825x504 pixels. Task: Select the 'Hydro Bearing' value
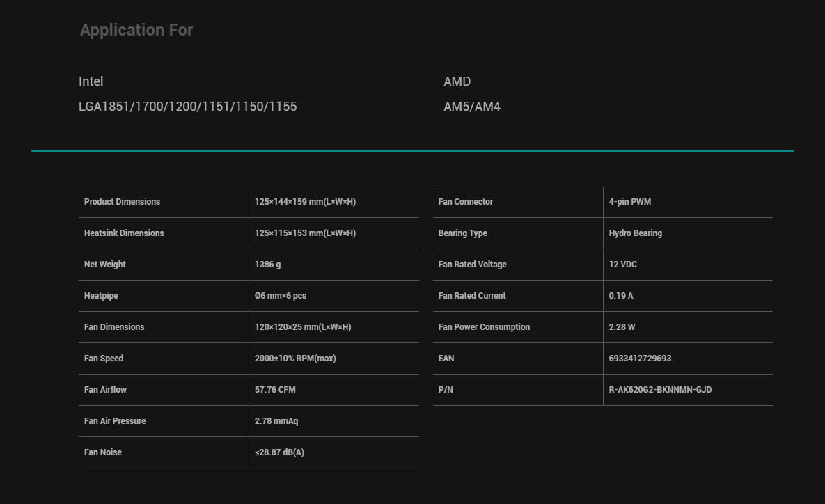tap(636, 233)
